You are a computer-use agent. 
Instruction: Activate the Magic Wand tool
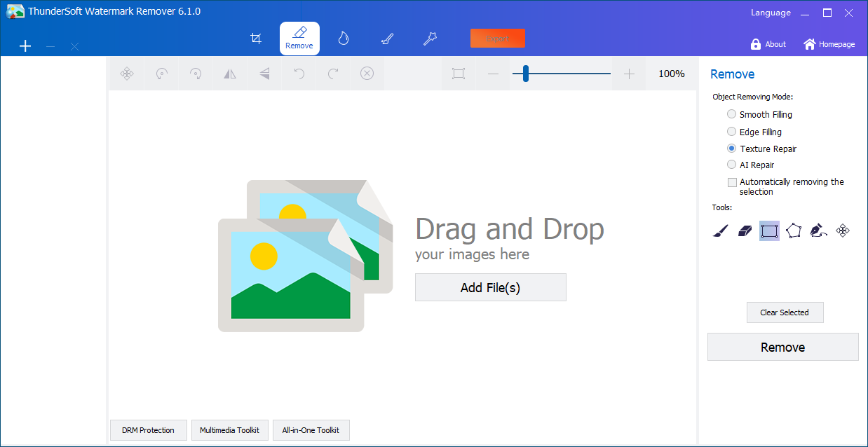(x=430, y=38)
